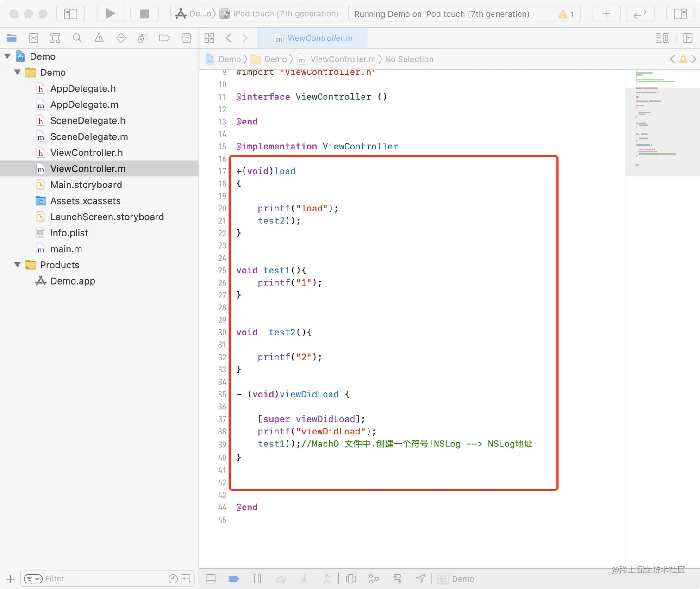Go back in editor history
Screen dimensions: 700x589
pyautogui.click(x=228, y=38)
